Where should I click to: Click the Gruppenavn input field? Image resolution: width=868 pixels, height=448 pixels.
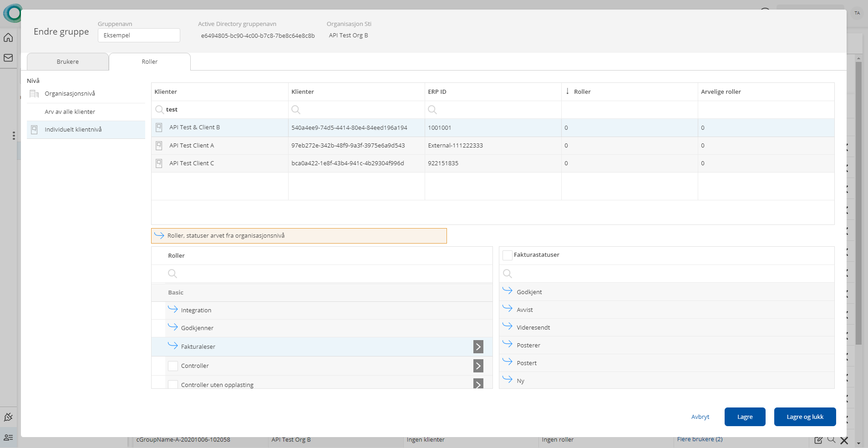[x=139, y=36]
